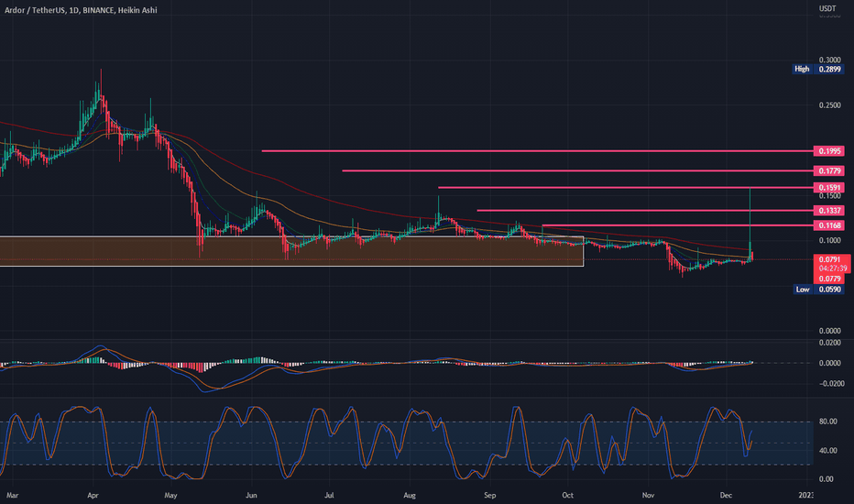Click the Dec label on time axis
This screenshot has height=504, width=854.
pyautogui.click(x=726, y=495)
